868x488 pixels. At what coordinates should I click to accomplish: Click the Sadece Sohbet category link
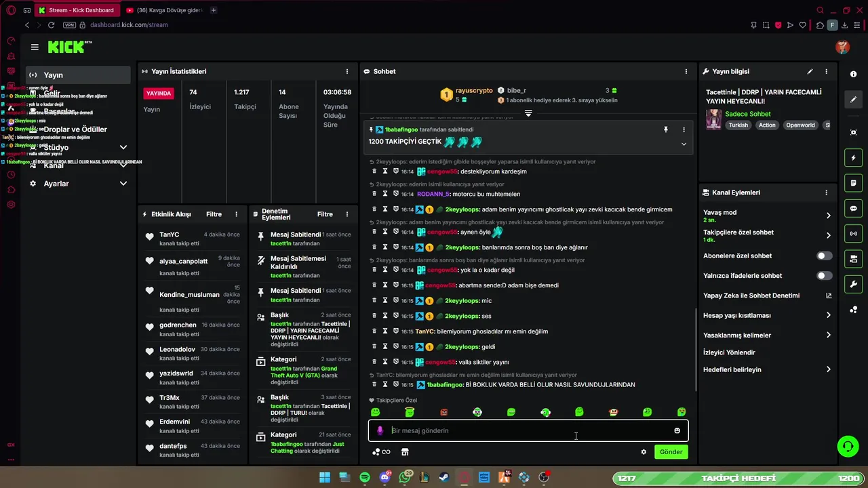coord(747,114)
